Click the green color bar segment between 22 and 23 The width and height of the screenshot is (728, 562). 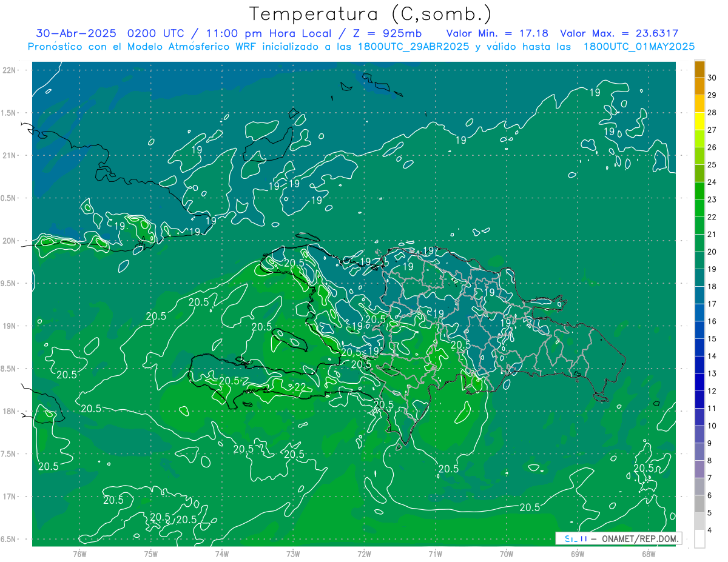point(700,208)
